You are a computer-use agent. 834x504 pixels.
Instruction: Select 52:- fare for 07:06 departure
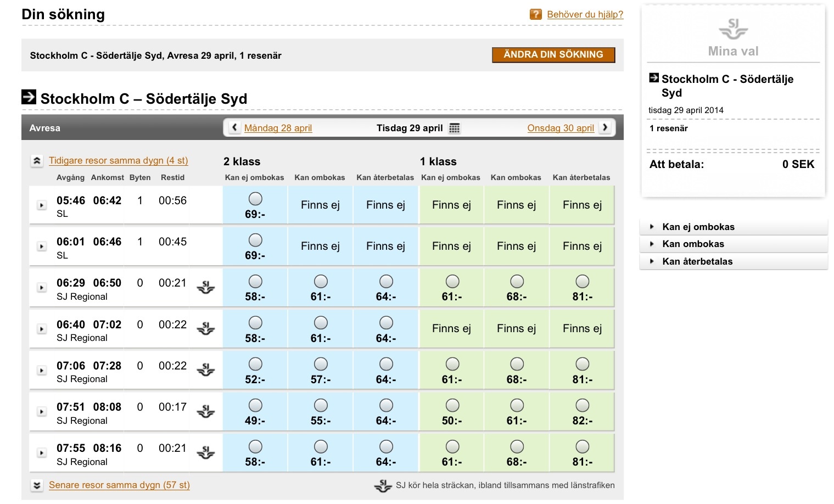[255, 364]
